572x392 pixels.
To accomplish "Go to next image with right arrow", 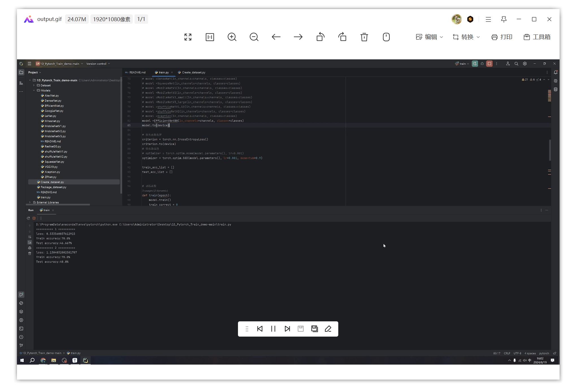I will coord(298,37).
